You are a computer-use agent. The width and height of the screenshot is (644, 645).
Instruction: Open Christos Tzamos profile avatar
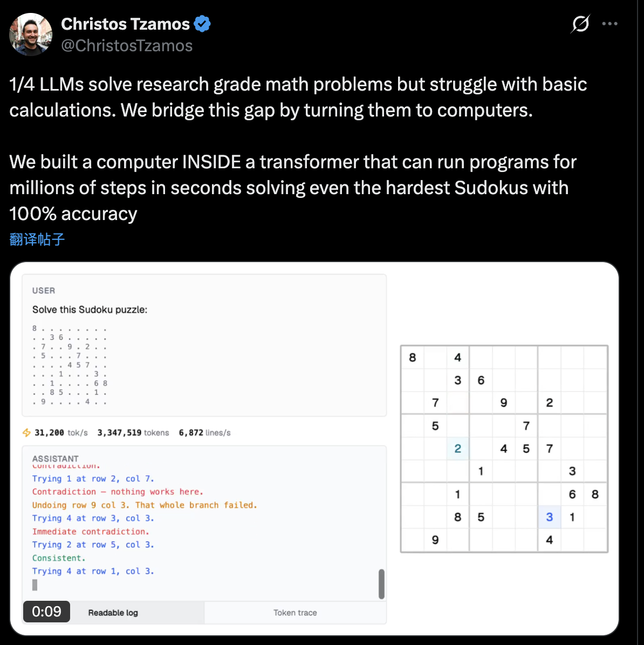(31, 35)
